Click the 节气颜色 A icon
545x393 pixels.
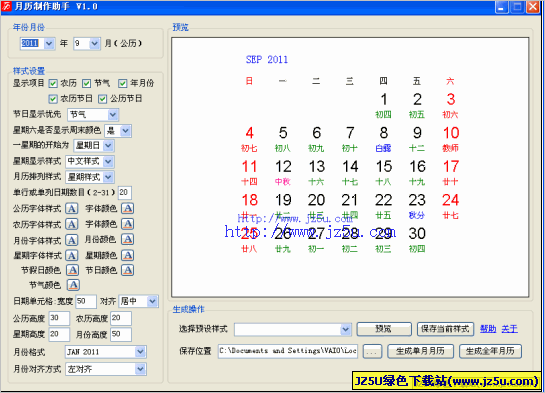coord(73,285)
